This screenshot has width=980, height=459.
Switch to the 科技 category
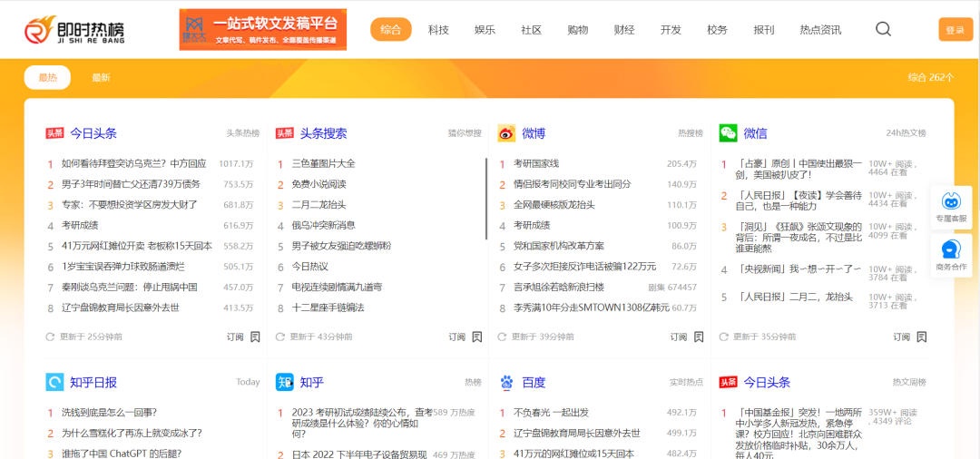[438, 29]
